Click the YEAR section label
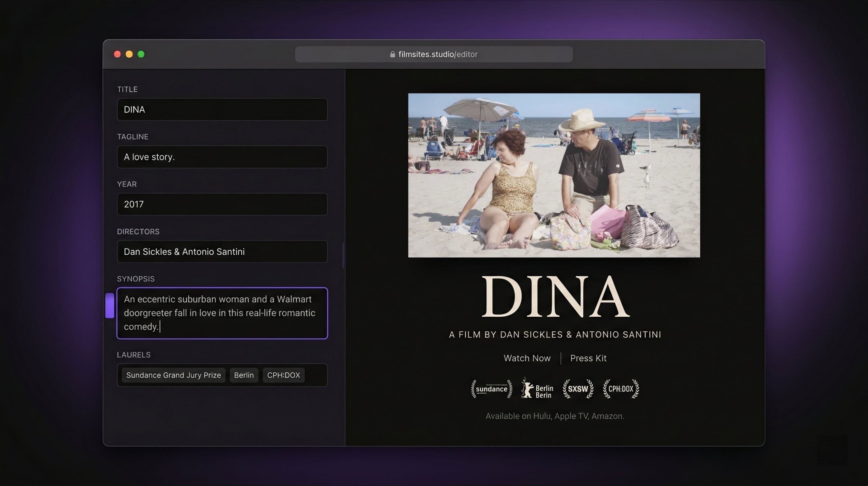 [x=127, y=184]
